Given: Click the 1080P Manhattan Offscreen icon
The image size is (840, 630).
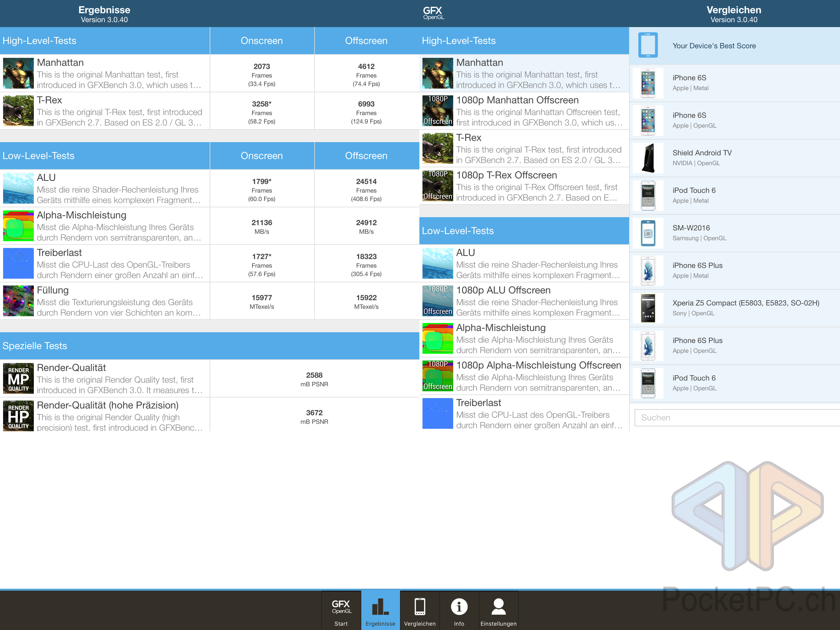Looking at the screenshot, I should (438, 110).
